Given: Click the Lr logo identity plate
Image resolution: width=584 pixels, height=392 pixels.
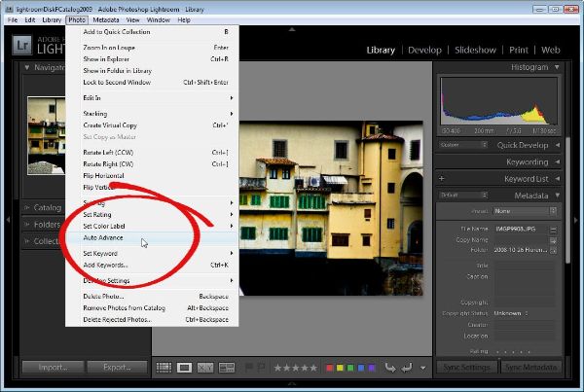Looking at the screenshot, I should (x=22, y=45).
